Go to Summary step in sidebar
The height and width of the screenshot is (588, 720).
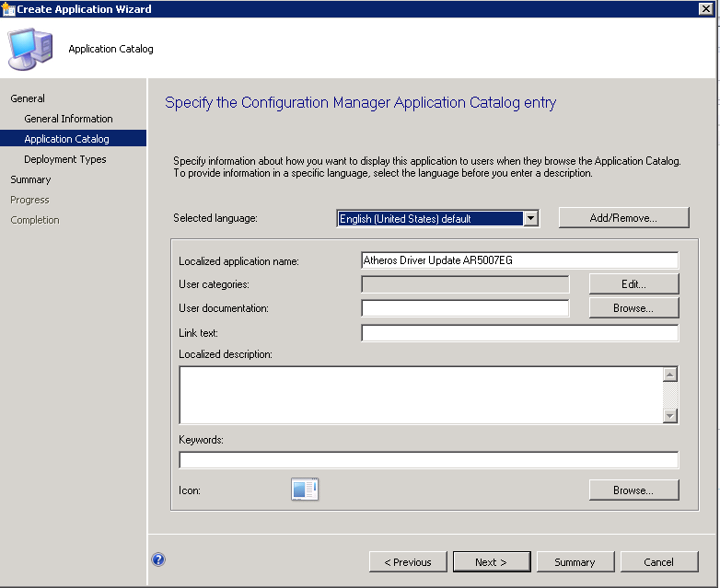tap(30, 179)
